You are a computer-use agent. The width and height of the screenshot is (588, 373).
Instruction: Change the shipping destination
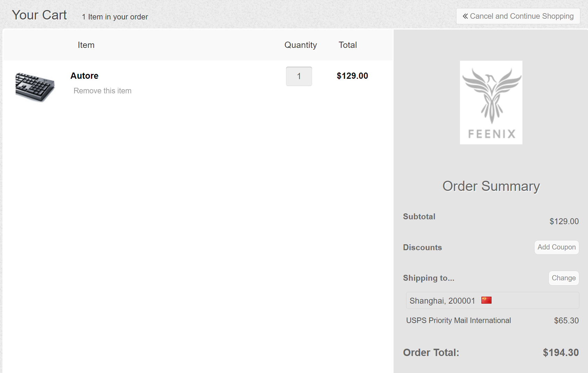click(x=564, y=278)
